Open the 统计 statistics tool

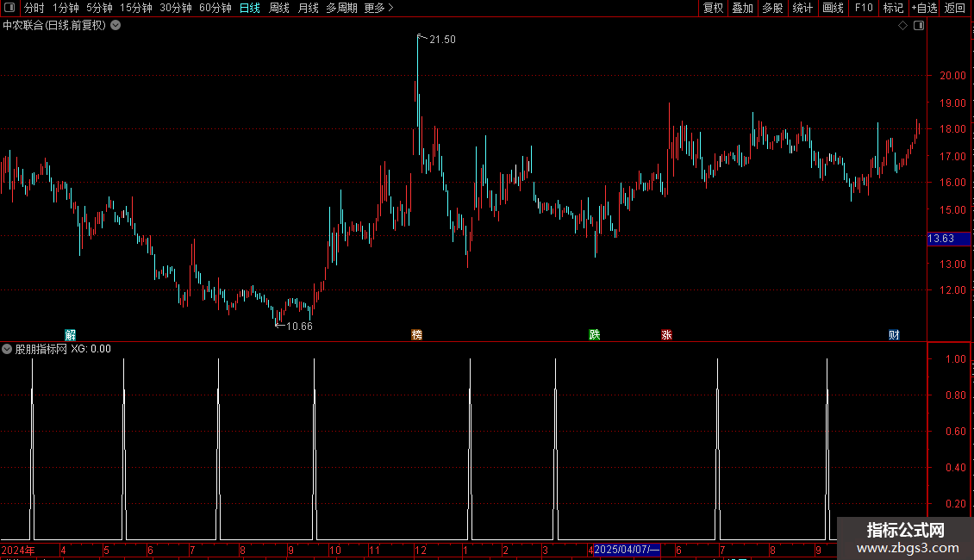(x=802, y=8)
